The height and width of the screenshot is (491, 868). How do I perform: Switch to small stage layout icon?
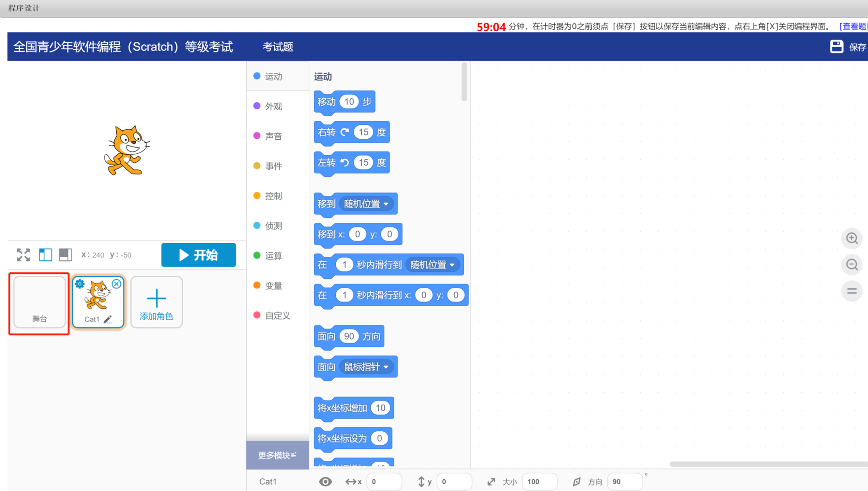pos(45,255)
